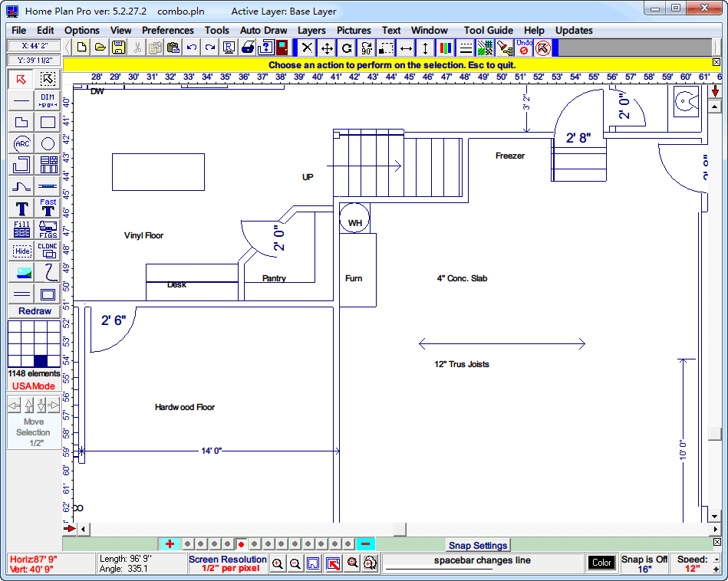Switch USAMode measurement units
The height and width of the screenshot is (581, 728).
(x=34, y=386)
